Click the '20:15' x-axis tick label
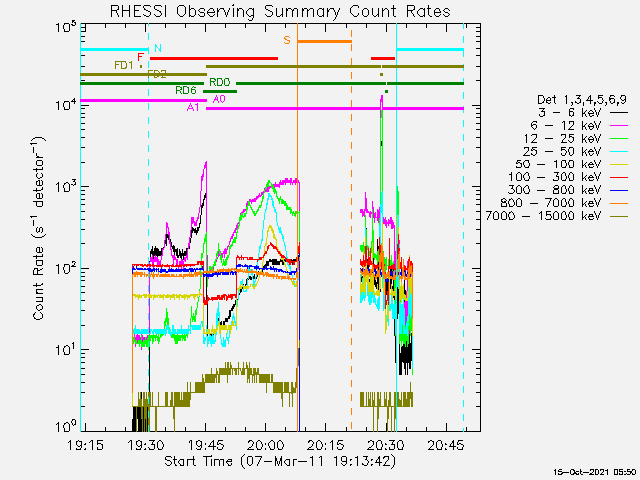Viewport: 640px width, 480px height. 326,445
